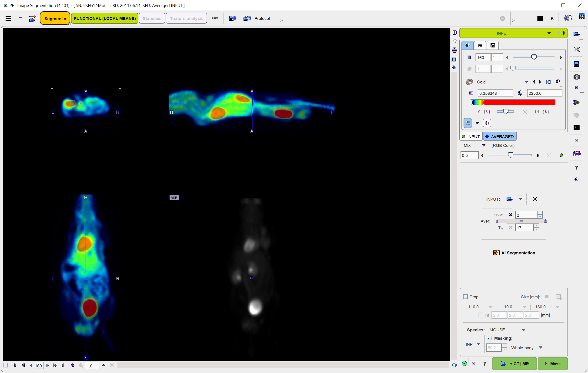Click the green Mask button
This screenshot has width=588, height=373.
(x=553, y=364)
